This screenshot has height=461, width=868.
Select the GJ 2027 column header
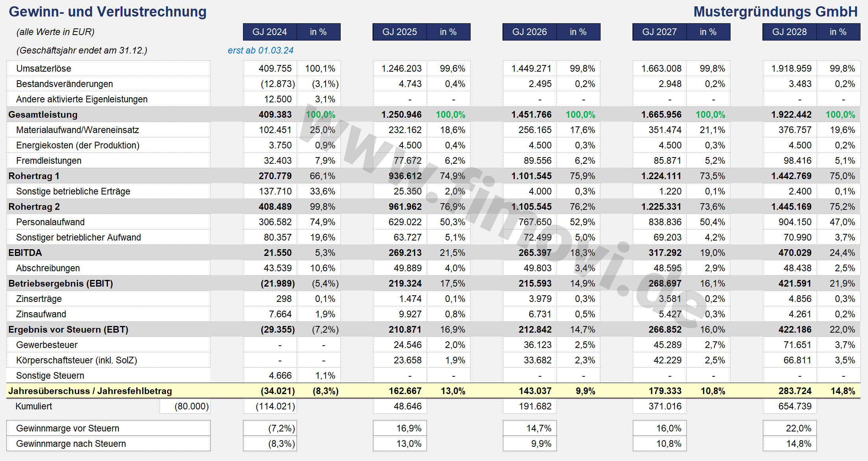660,32
